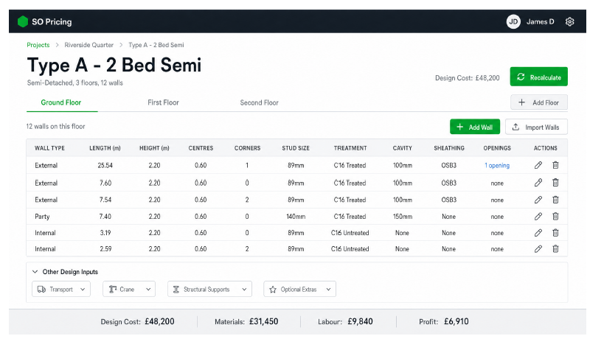Delete the Internal 3.19 wall row
Viewport: 604px width, 364px height.
coord(555,233)
